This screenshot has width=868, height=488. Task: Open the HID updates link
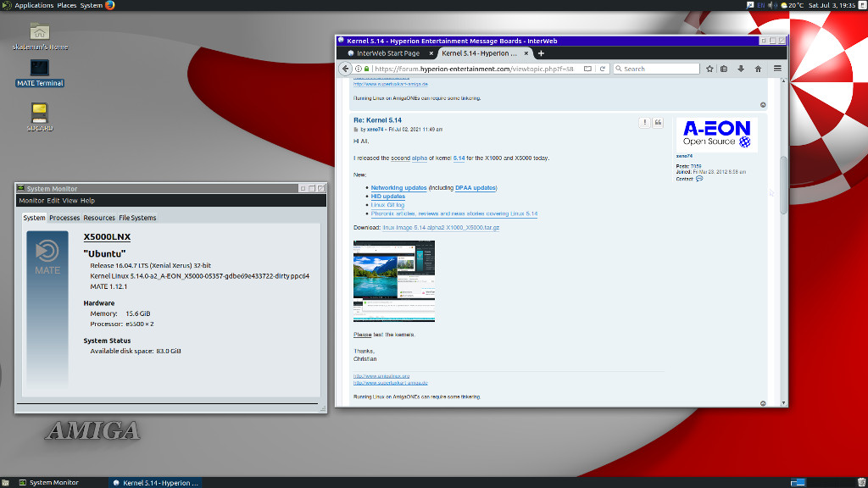coord(388,196)
